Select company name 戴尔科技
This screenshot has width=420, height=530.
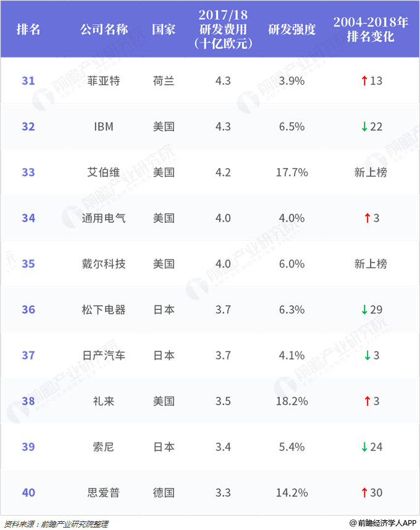[104, 264]
